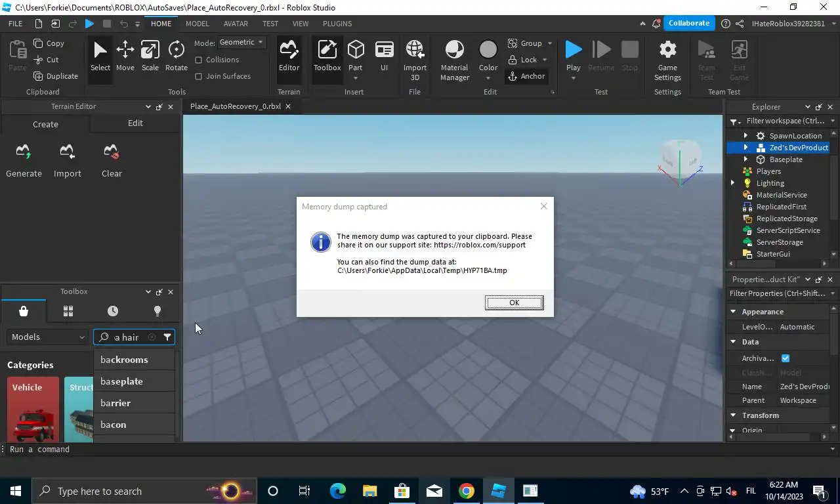840x504 pixels.
Task: Click Generate terrain icon
Action: 24,152
